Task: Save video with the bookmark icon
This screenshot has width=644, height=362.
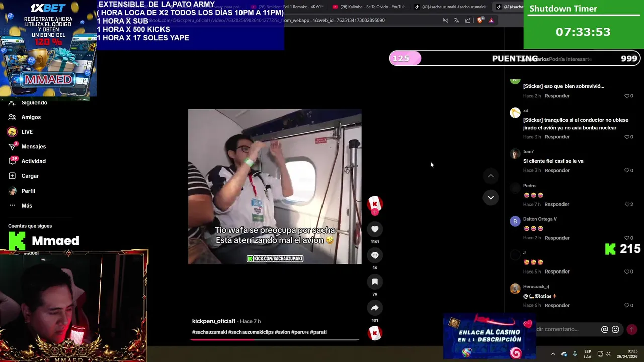Action: point(375,282)
